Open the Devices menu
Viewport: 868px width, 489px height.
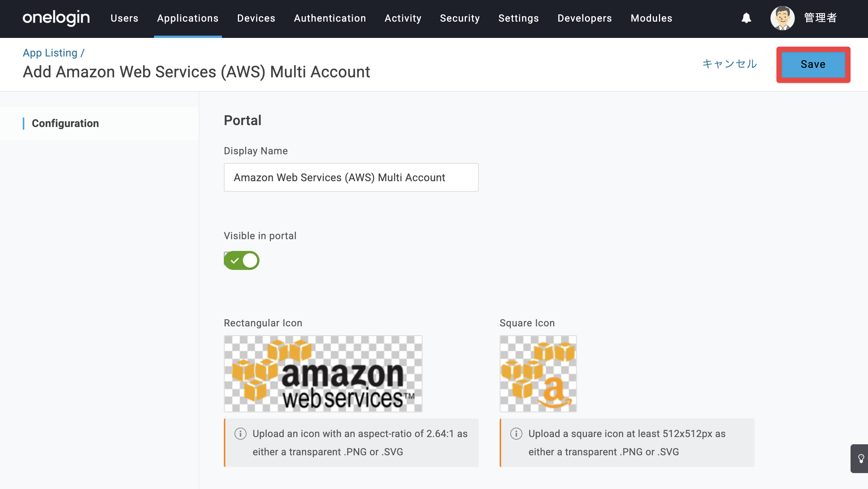click(x=256, y=18)
